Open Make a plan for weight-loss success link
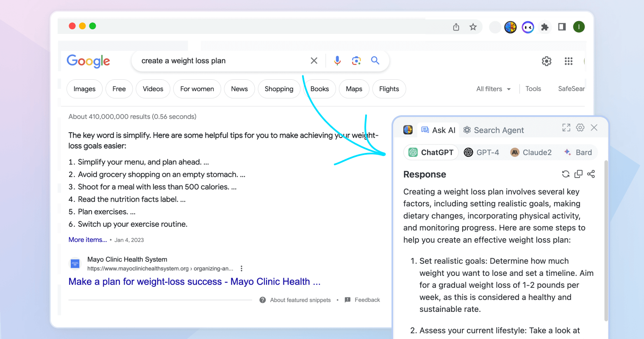644x339 pixels. (194, 282)
